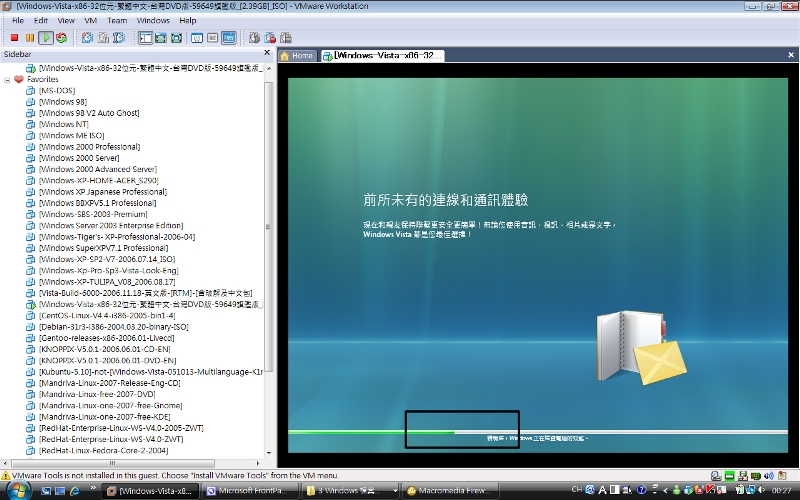This screenshot has width=800, height=500.
Task: Select [Windows 2000 Server] VM
Action: [x=79, y=158]
